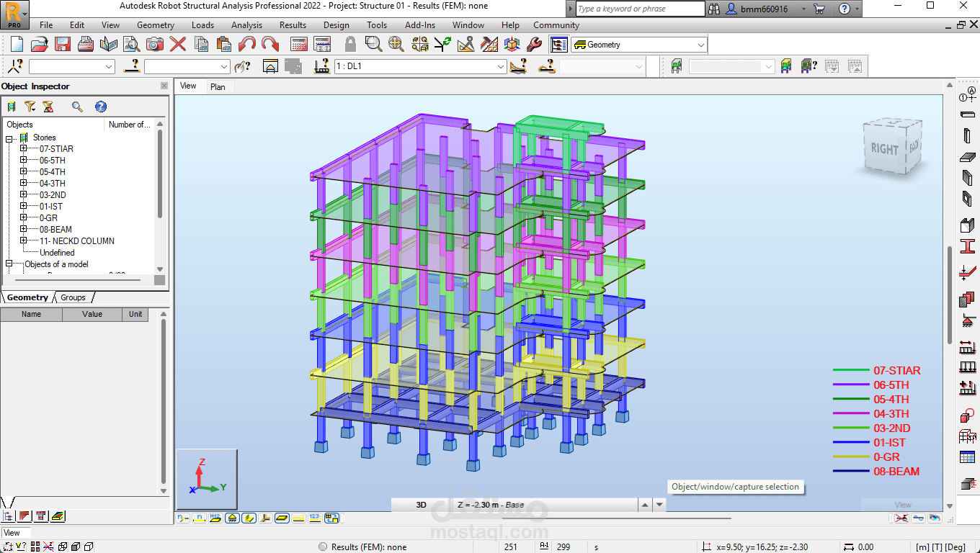This screenshot has width=980, height=553.
Task: Open the Results menu
Action: [293, 25]
